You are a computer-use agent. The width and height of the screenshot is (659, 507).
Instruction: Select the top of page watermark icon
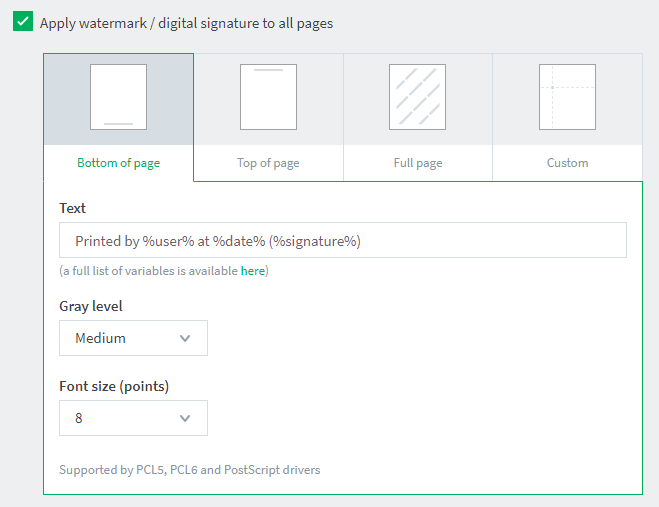click(x=268, y=97)
